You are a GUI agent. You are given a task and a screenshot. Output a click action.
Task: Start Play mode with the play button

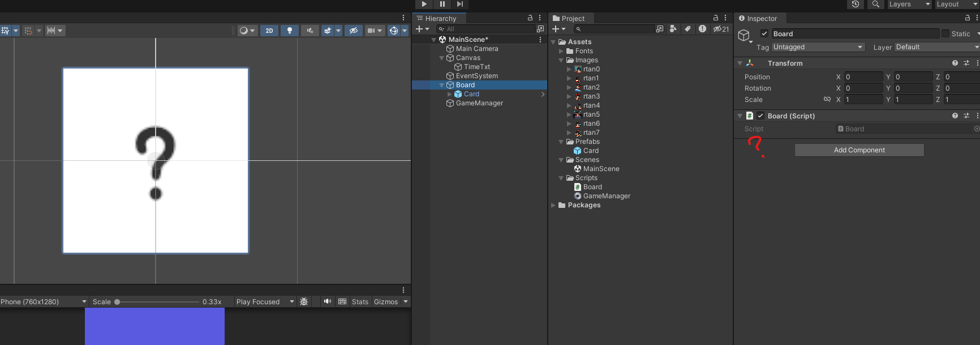coord(424,4)
